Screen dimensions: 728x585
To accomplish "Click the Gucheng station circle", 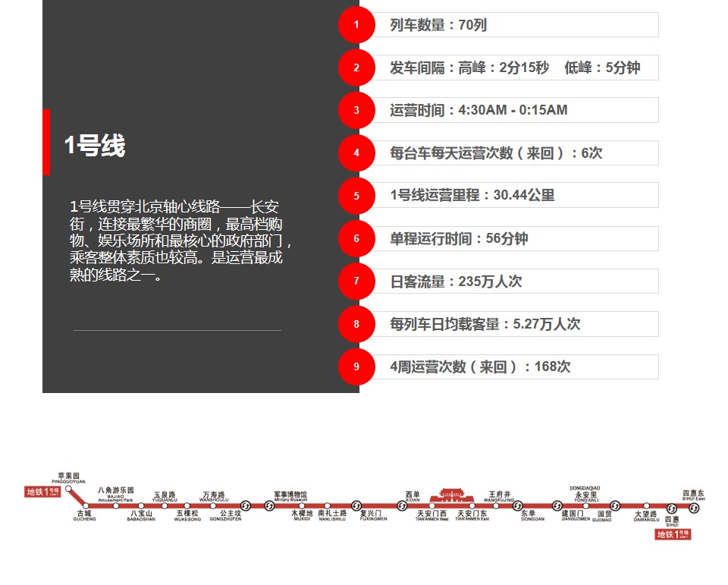I will pos(86,505).
